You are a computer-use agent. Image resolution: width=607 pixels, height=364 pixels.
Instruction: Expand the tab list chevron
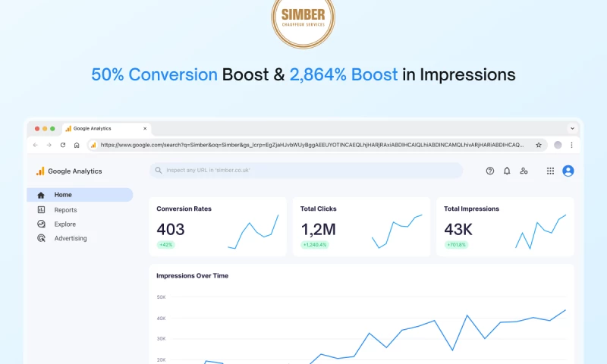(x=572, y=128)
